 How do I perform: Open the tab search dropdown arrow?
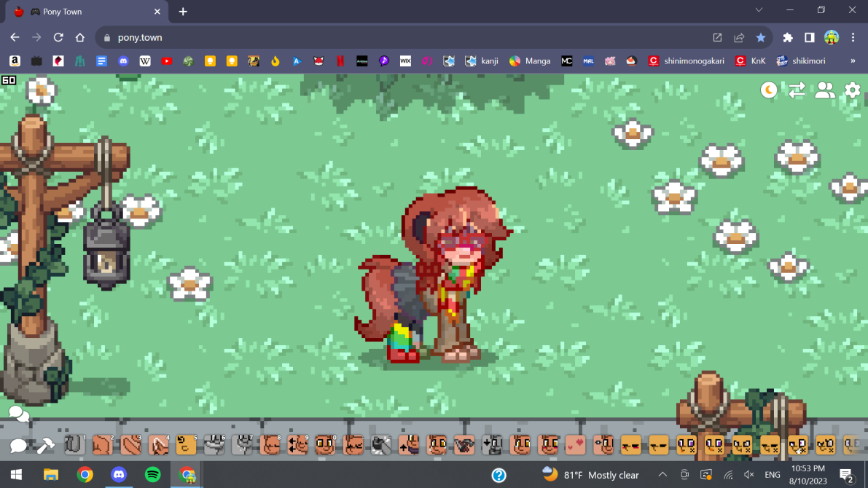[x=759, y=11]
